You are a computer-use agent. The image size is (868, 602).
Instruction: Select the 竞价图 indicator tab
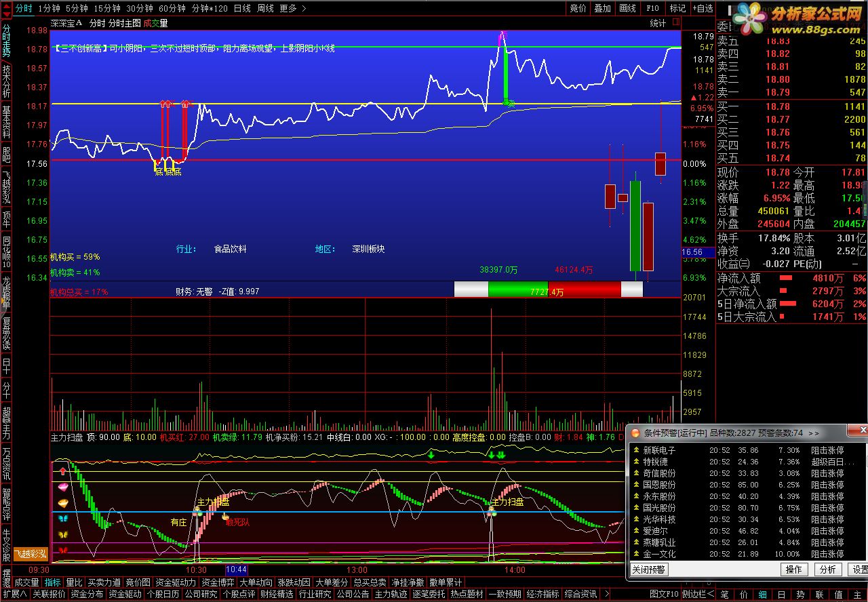point(138,582)
